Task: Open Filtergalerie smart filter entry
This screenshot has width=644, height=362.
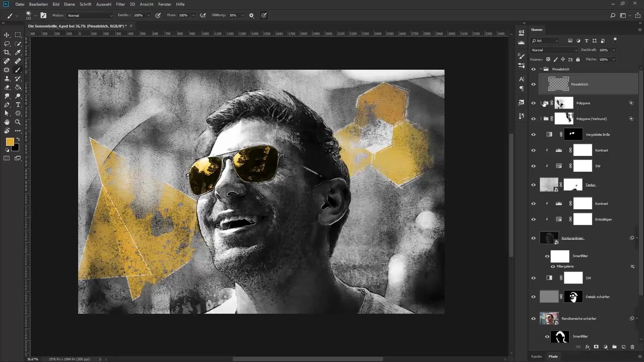Action: click(x=565, y=266)
